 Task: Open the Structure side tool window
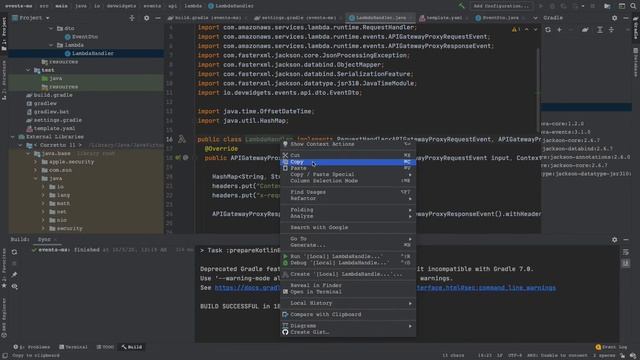4,81
